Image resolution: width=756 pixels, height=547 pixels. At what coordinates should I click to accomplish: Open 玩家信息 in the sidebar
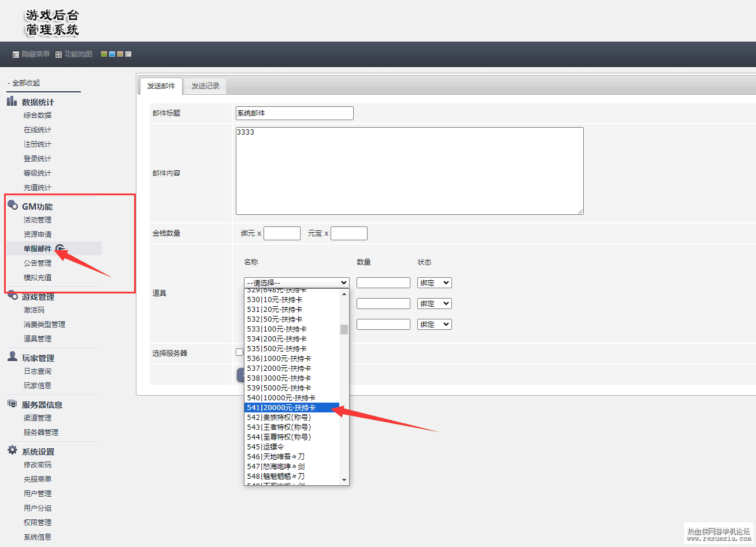click(x=38, y=386)
